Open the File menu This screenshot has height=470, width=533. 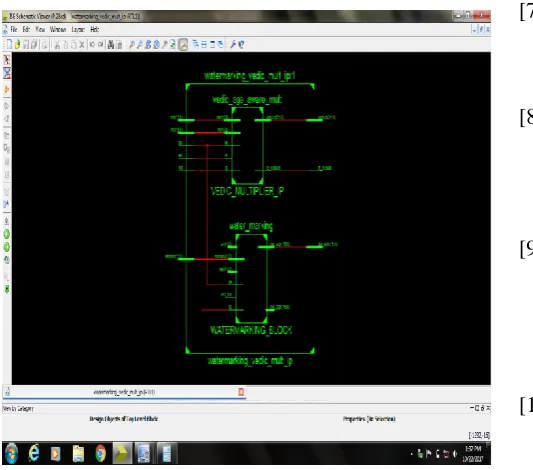(14, 30)
